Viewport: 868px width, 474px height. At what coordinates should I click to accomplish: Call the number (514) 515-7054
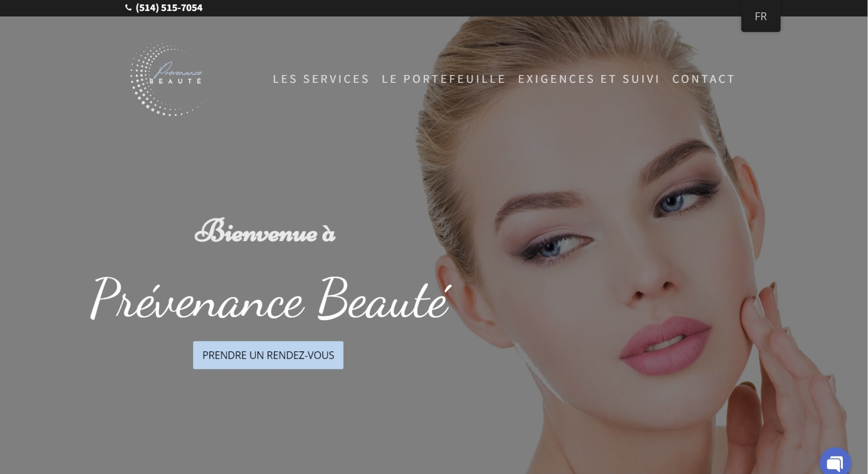[169, 8]
